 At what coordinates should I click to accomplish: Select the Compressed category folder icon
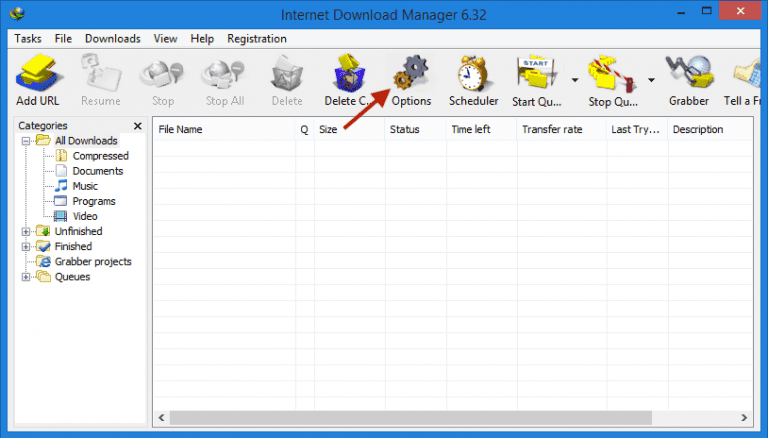pos(61,156)
